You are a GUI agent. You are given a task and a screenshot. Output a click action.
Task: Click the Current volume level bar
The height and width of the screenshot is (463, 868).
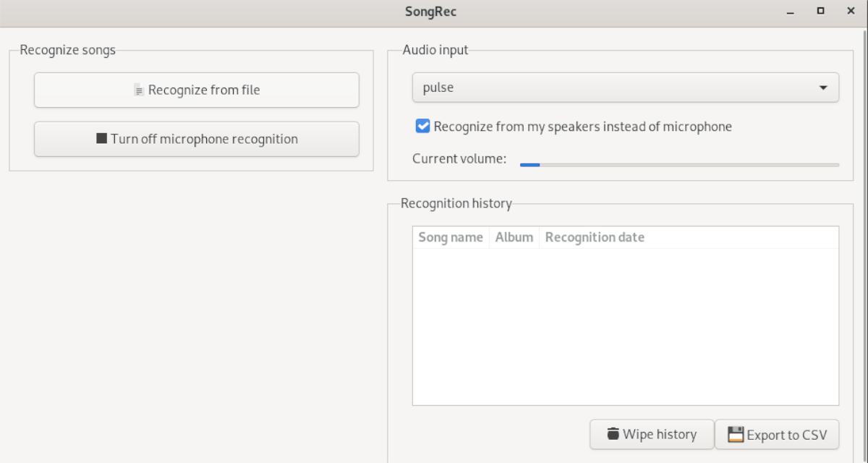coord(678,164)
